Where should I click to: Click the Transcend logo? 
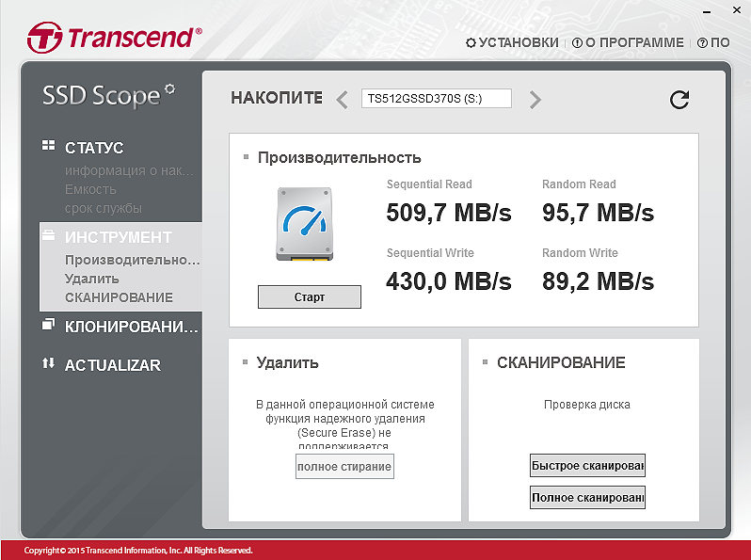tap(115, 38)
